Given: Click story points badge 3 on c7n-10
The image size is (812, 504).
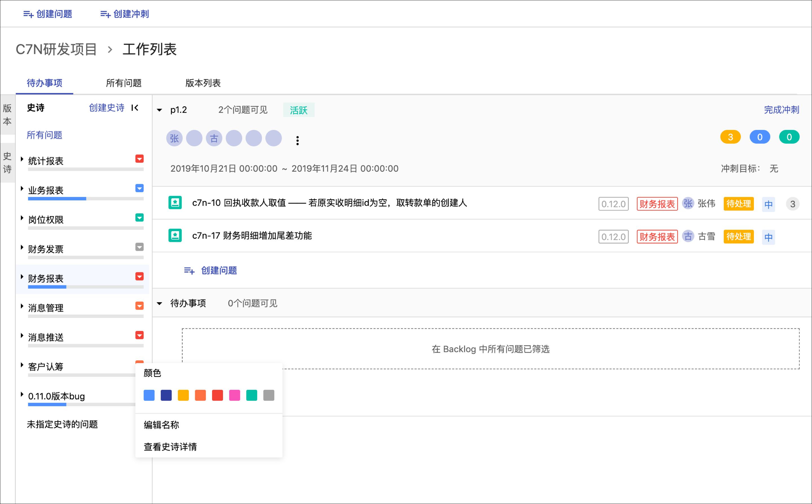Looking at the screenshot, I should pyautogui.click(x=793, y=204).
